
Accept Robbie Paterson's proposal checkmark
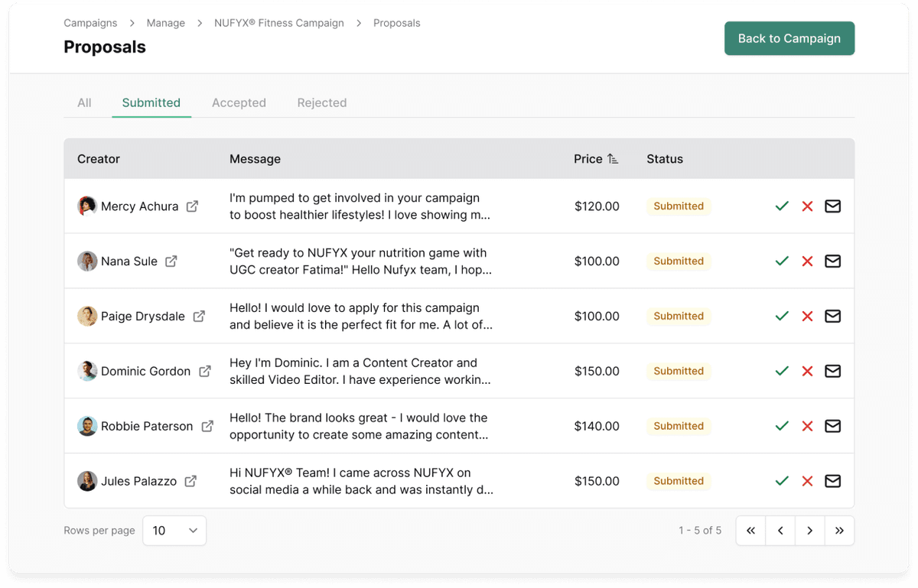781,427
